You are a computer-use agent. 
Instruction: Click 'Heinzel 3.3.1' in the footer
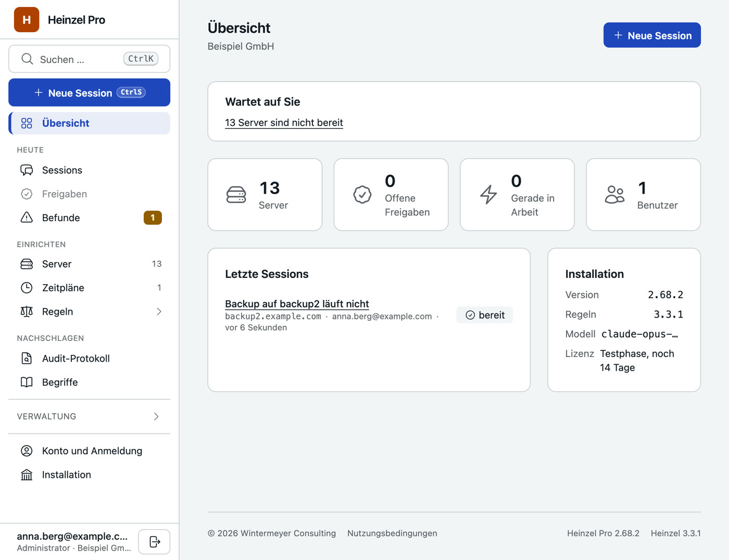tap(676, 533)
